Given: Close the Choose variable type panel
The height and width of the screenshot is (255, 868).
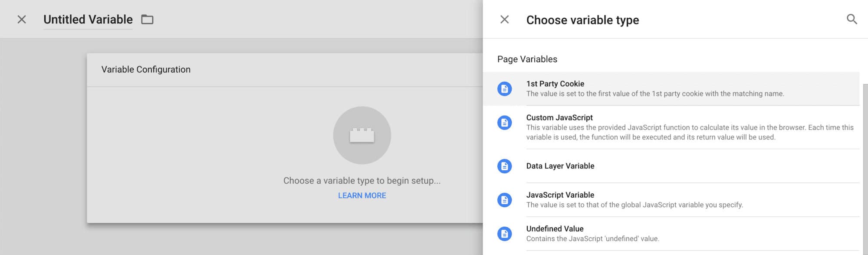Looking at the screenshot, I should [x=504, y=20].
